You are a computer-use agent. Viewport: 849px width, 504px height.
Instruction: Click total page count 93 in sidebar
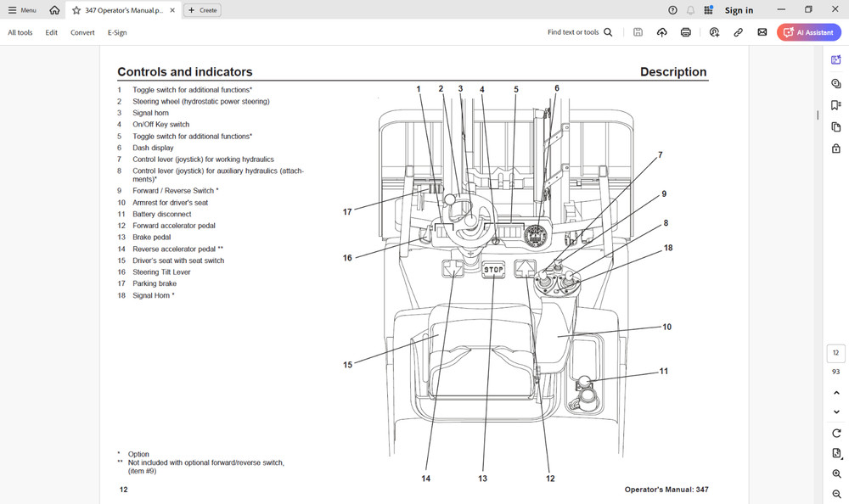[836, 372]
